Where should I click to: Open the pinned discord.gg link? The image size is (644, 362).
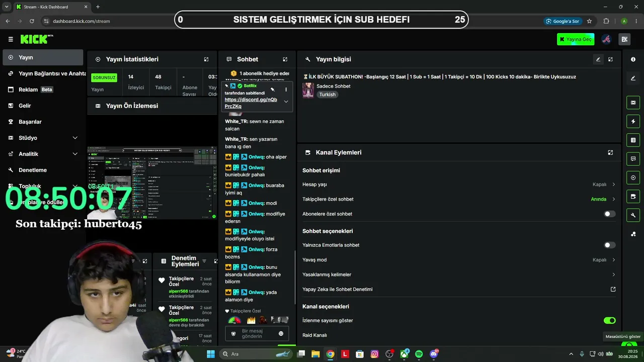pyautogui.click(x=251, y=103)
